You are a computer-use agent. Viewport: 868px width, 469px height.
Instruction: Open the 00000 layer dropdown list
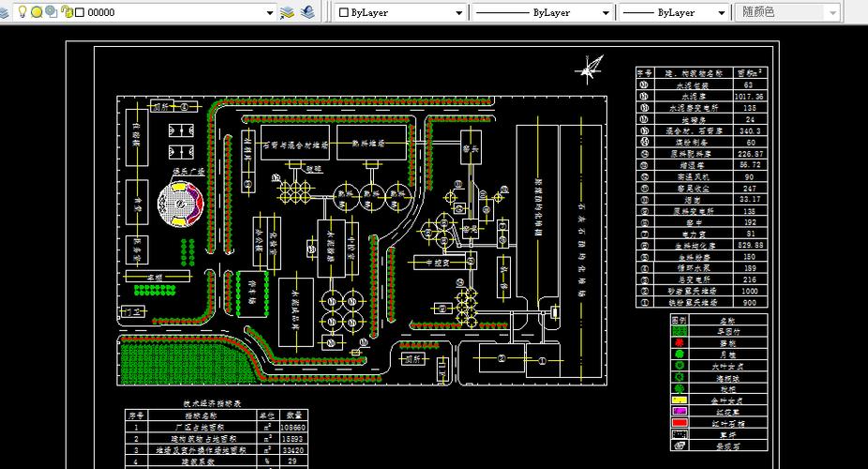[269, 13]
